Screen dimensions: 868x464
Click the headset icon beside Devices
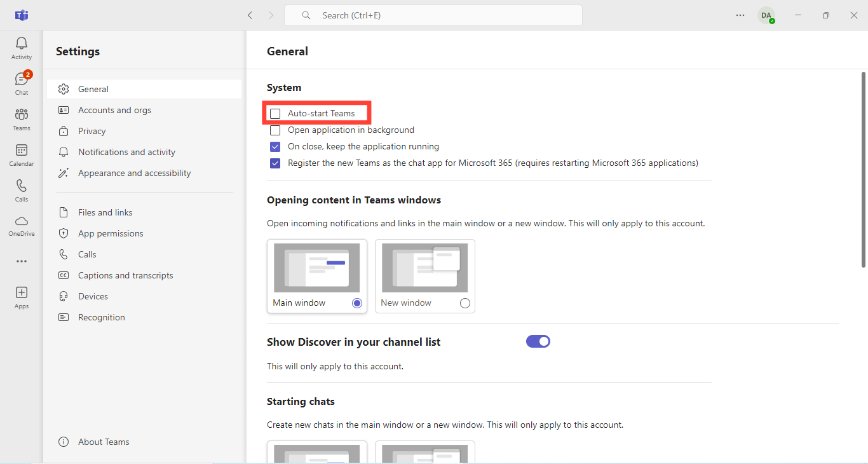pyautogui.click(x=64, y=296)
